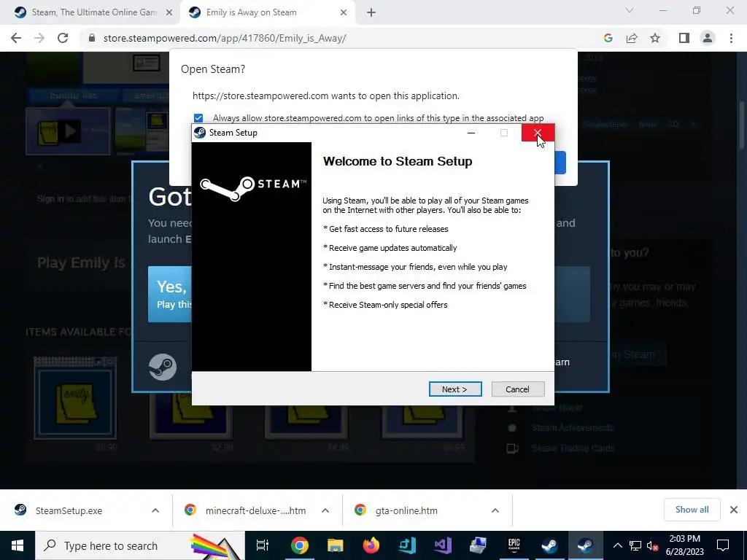The height and width of the screenshot is (560, 747).
Task: Open minecraft-deluxe htm download
Action: coord(255,510)
